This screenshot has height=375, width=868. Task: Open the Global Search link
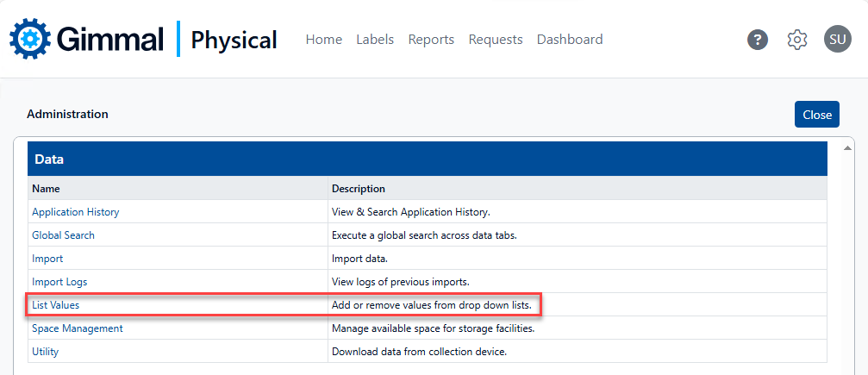(63, 234)
